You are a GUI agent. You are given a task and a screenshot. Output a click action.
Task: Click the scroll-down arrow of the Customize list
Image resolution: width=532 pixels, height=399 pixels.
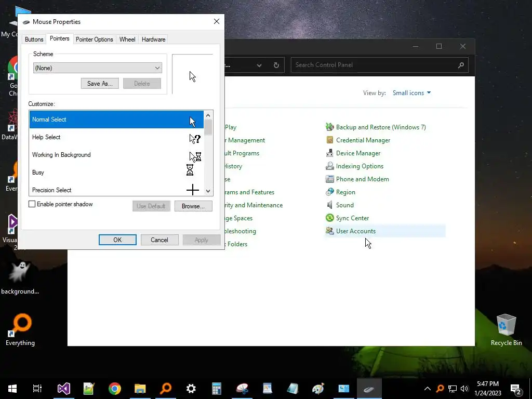point(208,191)
